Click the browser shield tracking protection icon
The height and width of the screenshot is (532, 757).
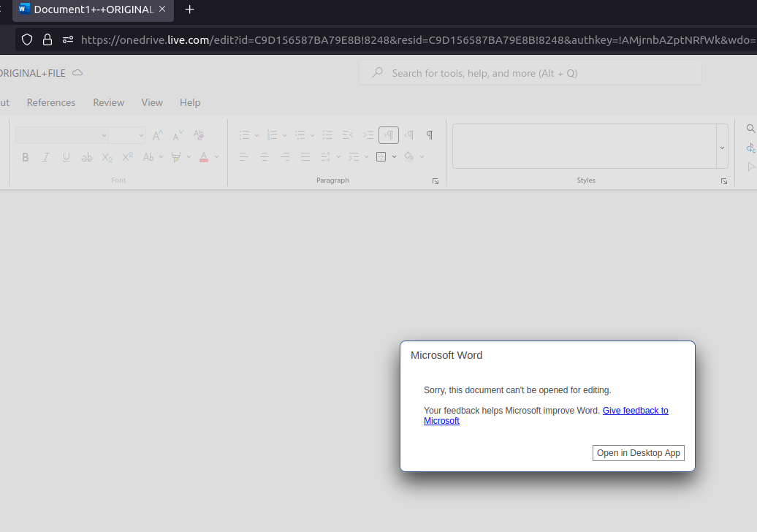pyautogui.click(x=27, y=39)
